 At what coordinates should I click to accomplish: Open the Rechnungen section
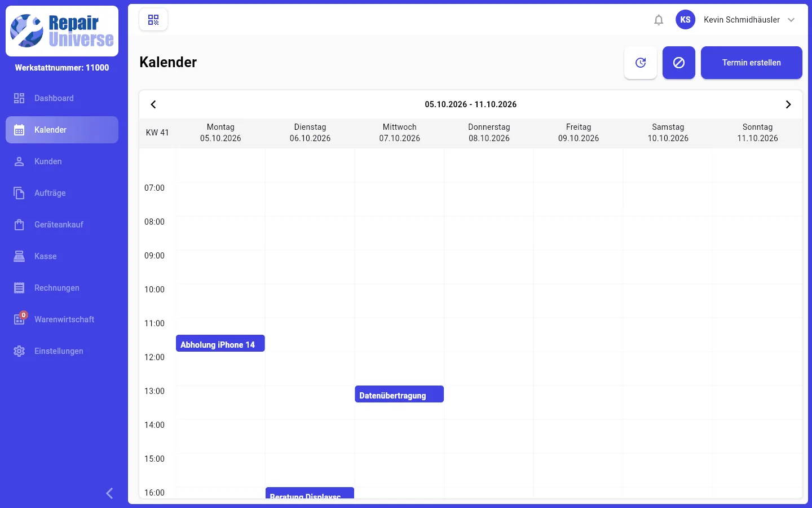(62, 288)
